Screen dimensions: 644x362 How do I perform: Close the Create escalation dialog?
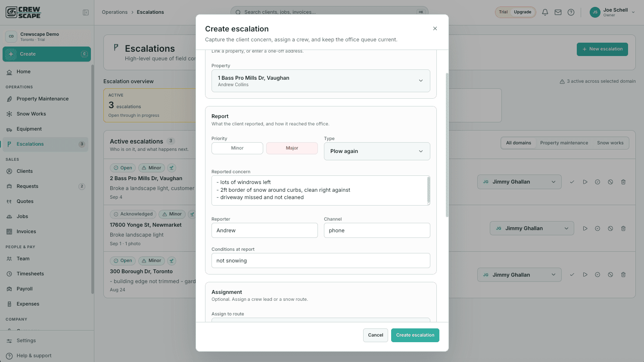(435, 28)
